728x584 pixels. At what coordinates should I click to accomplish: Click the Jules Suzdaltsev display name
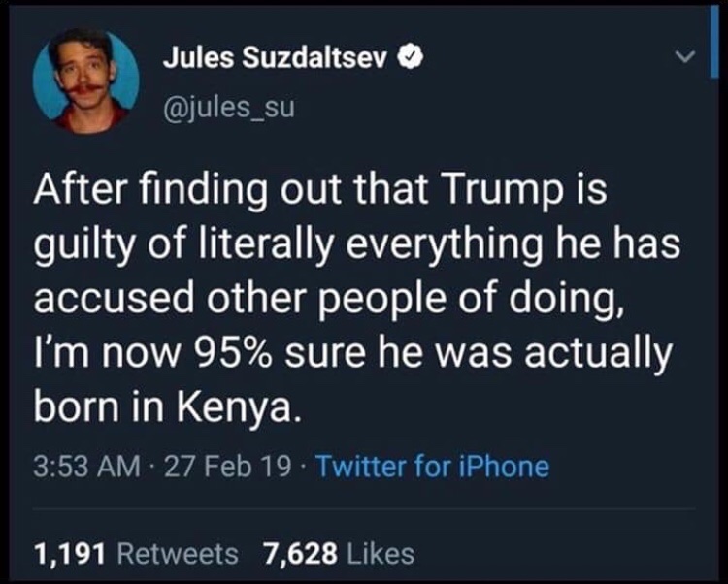point(278,58)
